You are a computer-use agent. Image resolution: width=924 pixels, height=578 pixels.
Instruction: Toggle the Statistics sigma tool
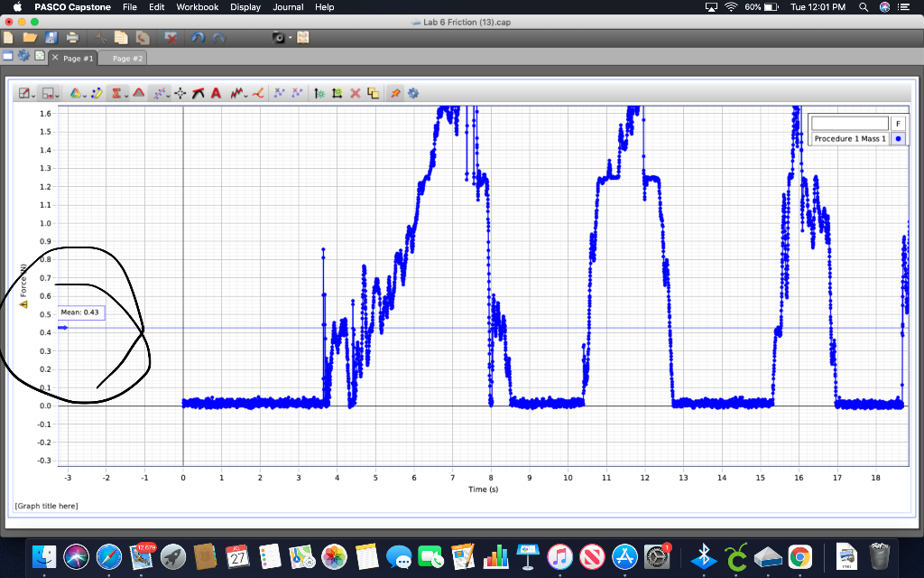coord(116,93)
